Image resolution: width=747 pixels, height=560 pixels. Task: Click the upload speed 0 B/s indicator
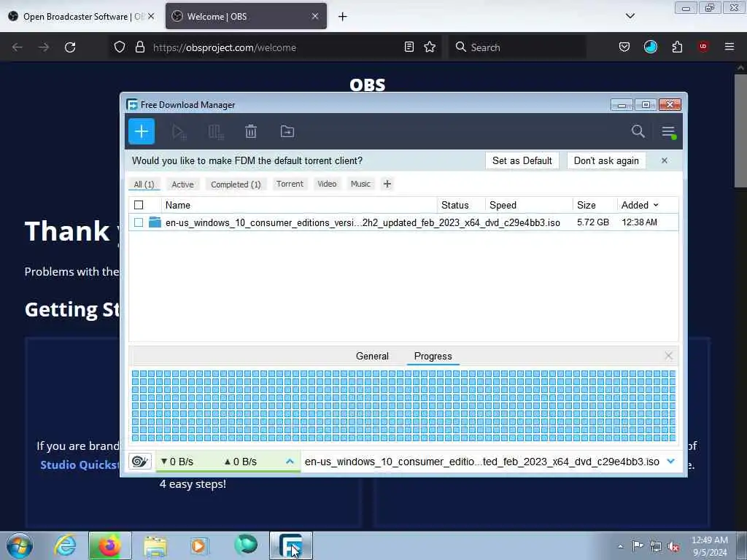(x=240, y=462)
